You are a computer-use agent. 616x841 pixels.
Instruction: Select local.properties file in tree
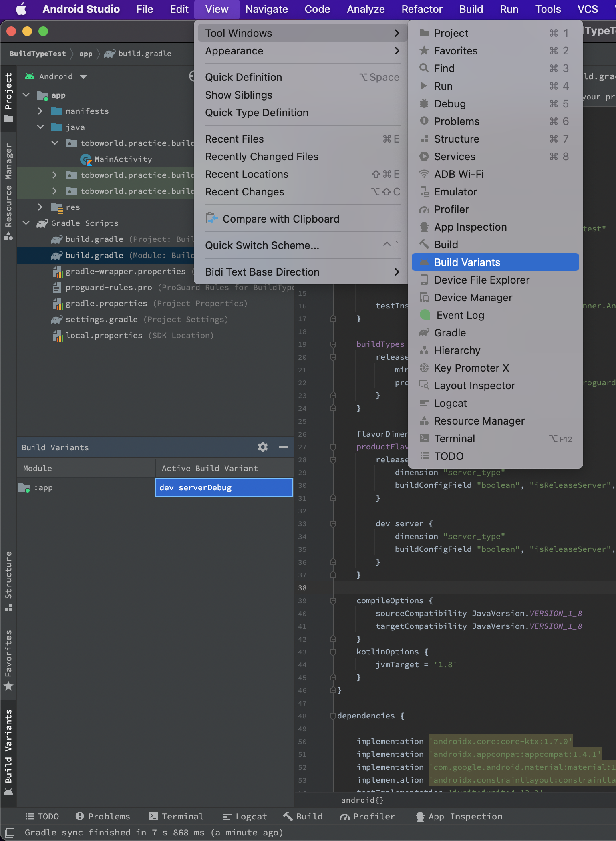(x=104, y=335)
